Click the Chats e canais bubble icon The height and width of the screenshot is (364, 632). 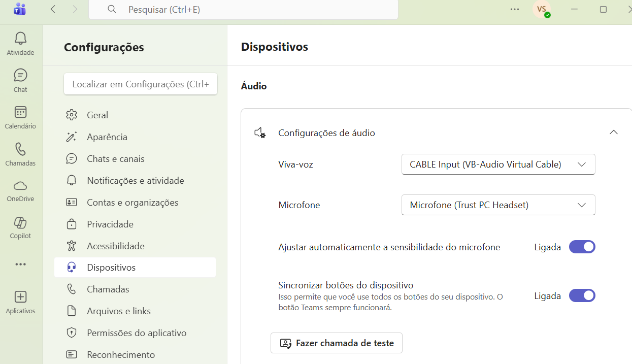[x=72, y=158]
